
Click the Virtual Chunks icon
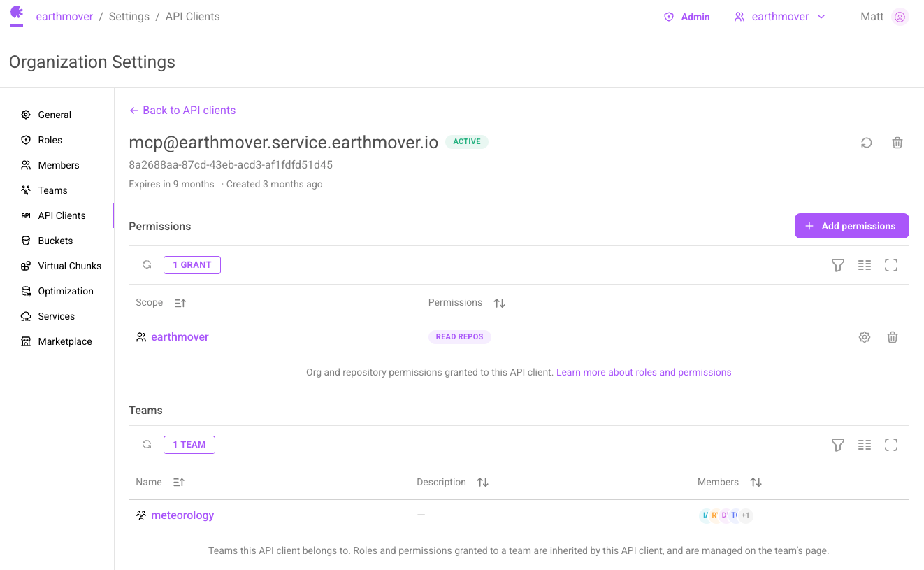click(26, 266)
